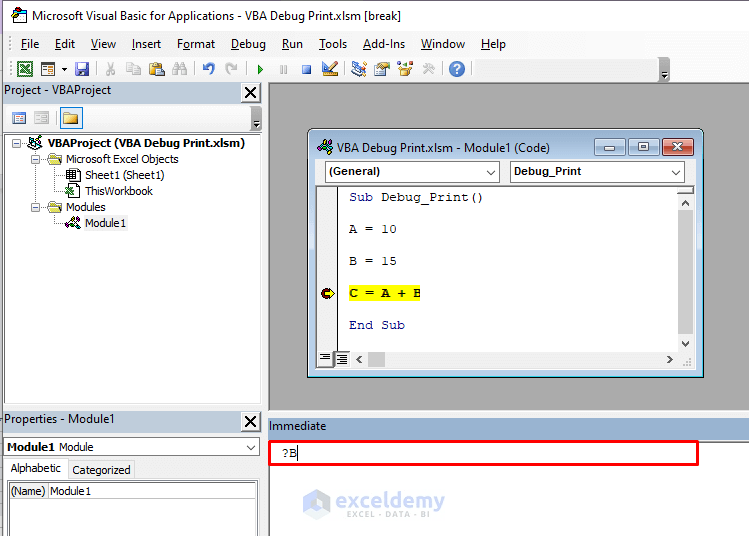749x536 pixels.
Task: Click the (Name) Module1 property value
Action: [x=152, y=491]
